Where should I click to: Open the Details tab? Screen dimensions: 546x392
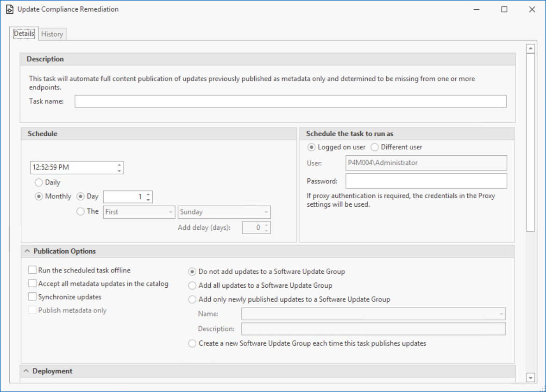point(24,33)
